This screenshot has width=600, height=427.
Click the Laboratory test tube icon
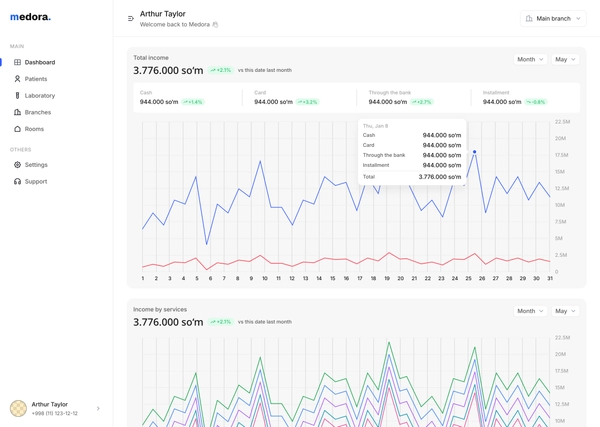coord(17,96)
